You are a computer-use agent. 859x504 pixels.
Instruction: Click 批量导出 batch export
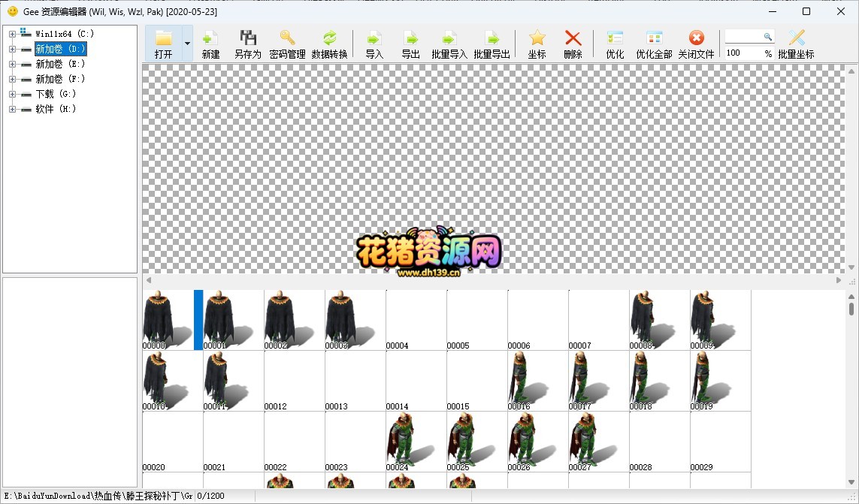pos(492,44)
